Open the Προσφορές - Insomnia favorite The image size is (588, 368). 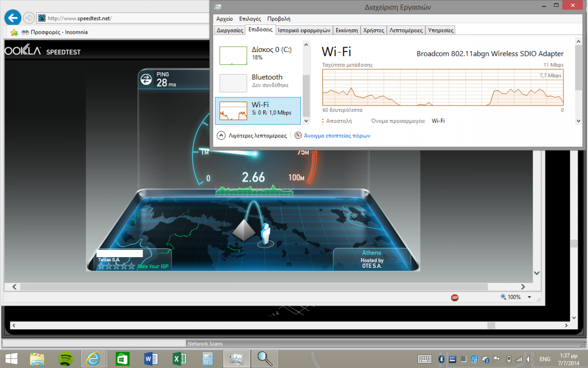[x=54, y=32]
